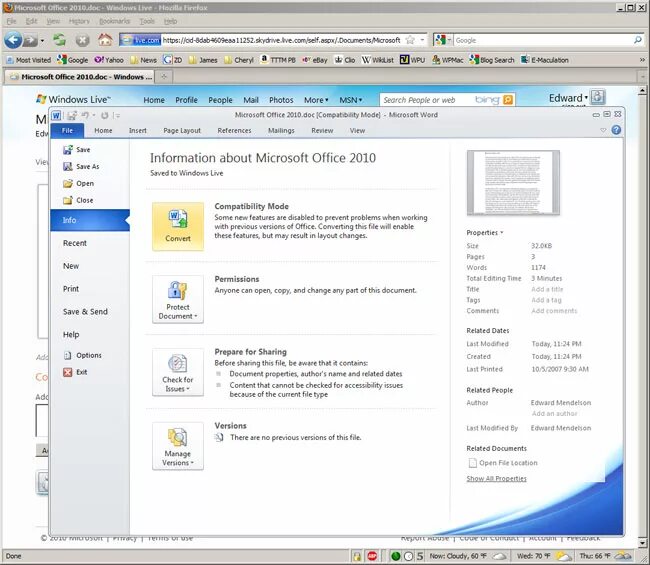Click the Show All Properties link

[x=497, y=479]
